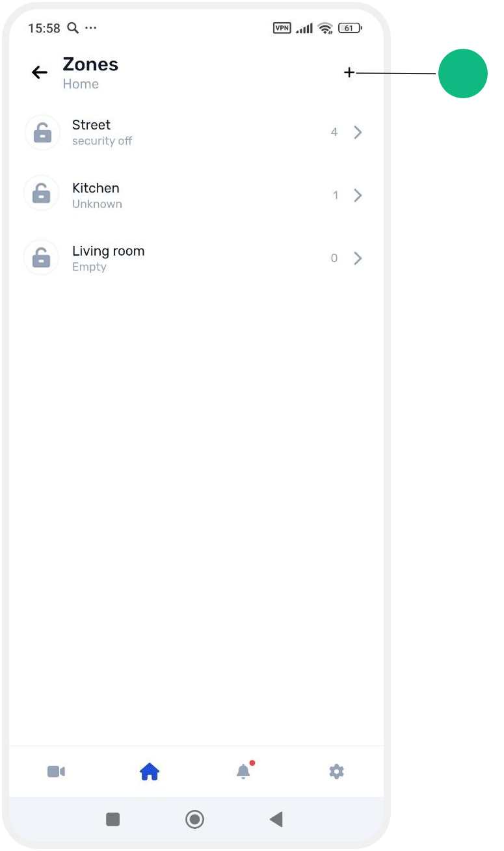The width and height of the screenshot is (504, 851).
Task: Tap the Android recent apps square button
Action: (113, 819)
